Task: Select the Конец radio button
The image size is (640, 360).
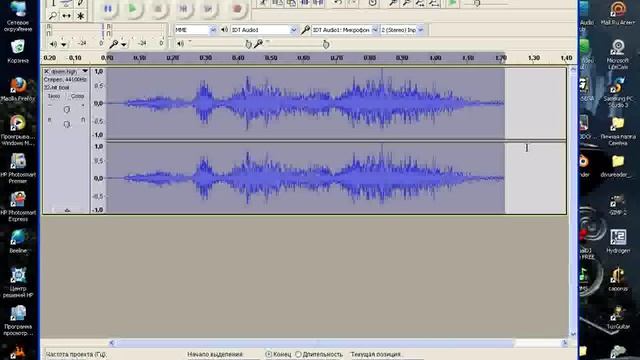Action: (268, 354)
